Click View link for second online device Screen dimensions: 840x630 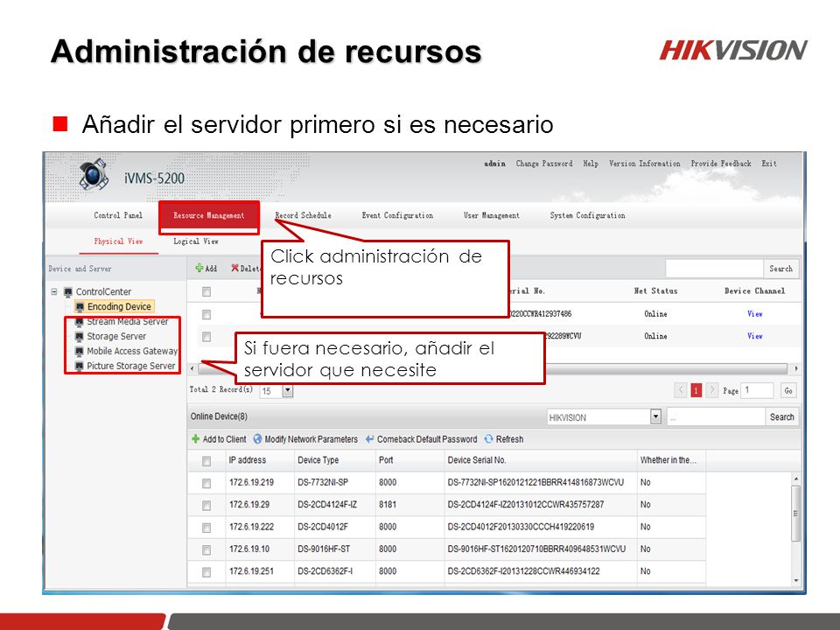tap(755, 336)
